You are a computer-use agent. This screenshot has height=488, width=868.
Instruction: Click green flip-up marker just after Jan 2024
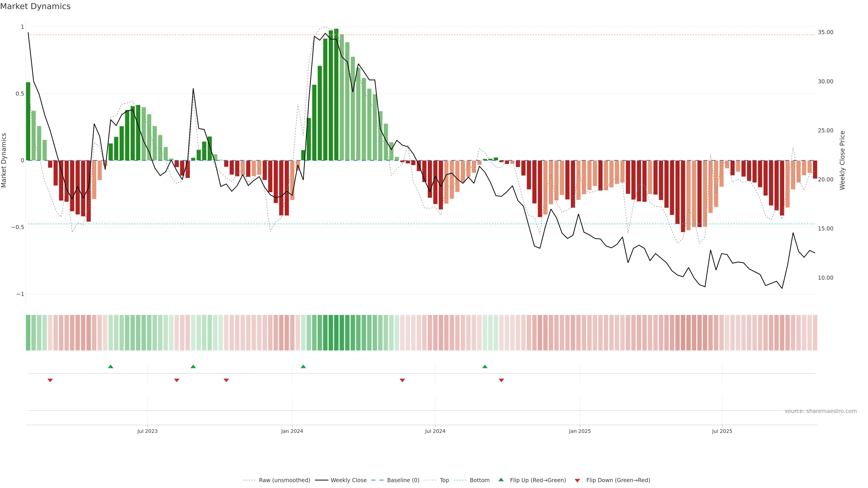[303, 366]
